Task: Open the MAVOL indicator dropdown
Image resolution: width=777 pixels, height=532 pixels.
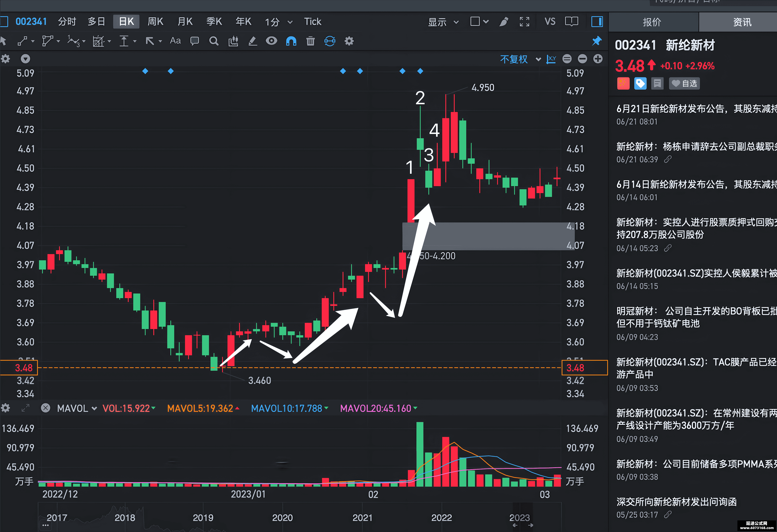Action: click(x=76, y=408)
